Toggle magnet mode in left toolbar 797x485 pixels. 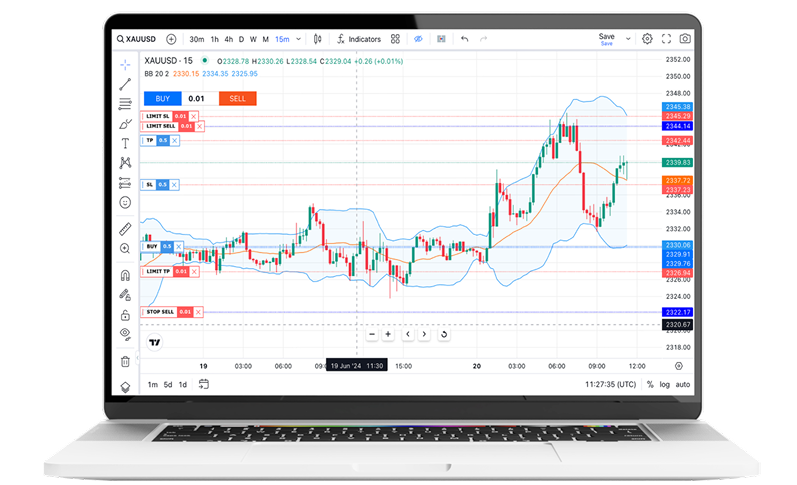[x=125, y=275]
